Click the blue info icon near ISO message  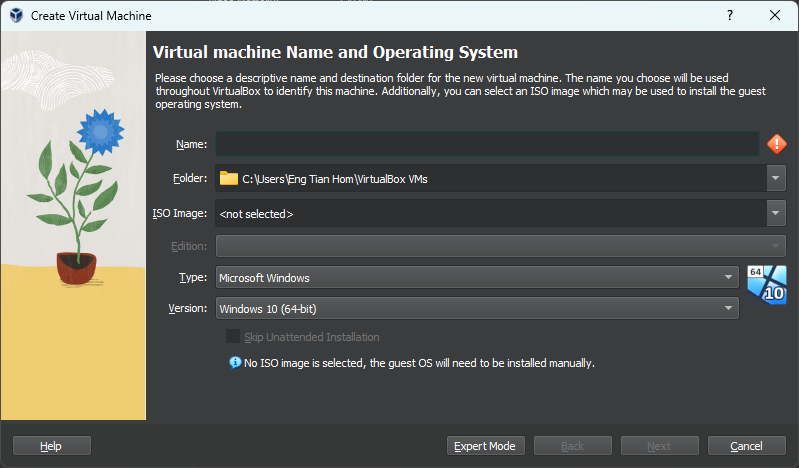tap(235, 362)
